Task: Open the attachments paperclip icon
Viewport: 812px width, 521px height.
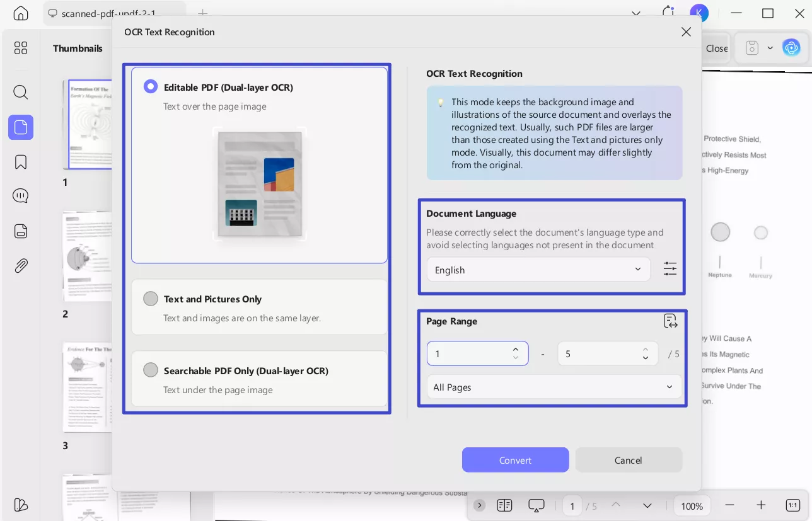Action: point(21,265)
